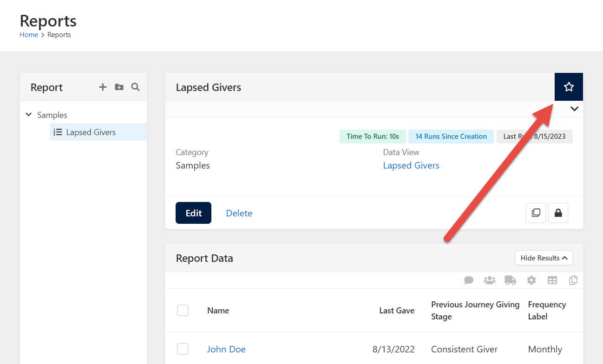Screen dimensions: 603x364
Task: Open the communicate speech bubble icon
Action: [x=469, y=280]
